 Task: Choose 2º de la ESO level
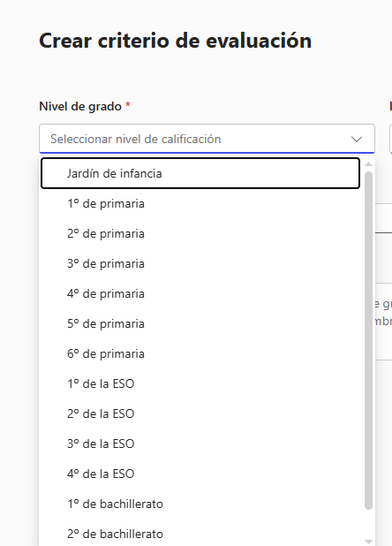click(x=200, y=413)
